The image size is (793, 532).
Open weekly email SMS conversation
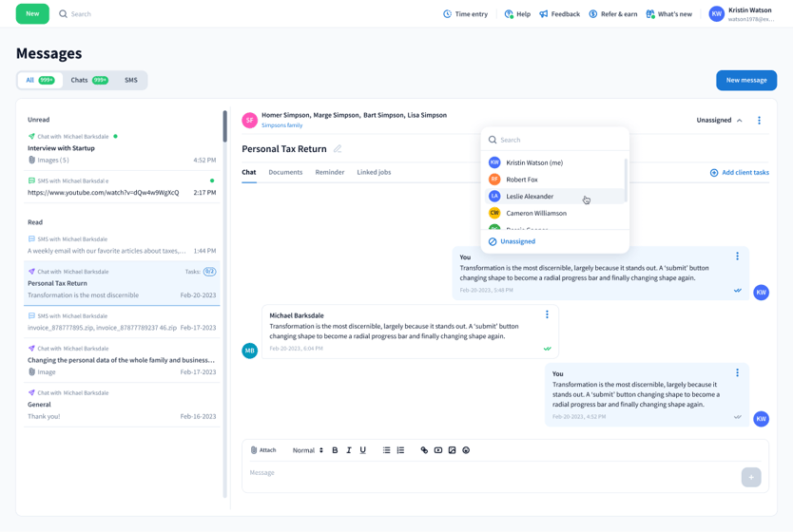122,245
